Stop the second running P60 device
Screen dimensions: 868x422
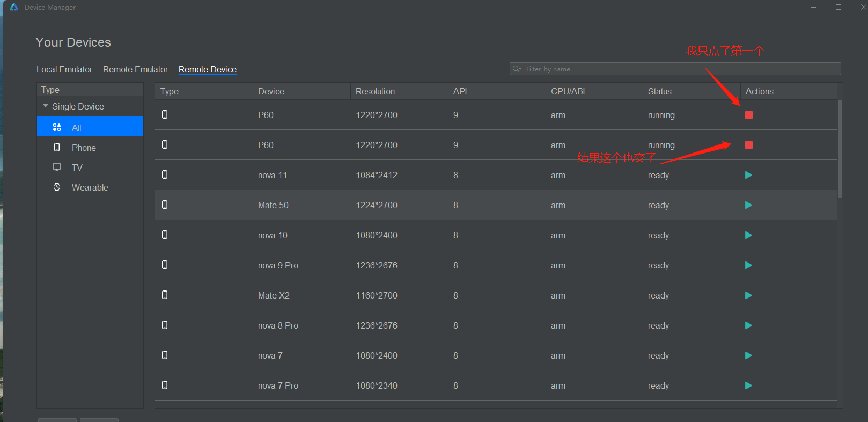pyautogui.click(x=749, y=145)
